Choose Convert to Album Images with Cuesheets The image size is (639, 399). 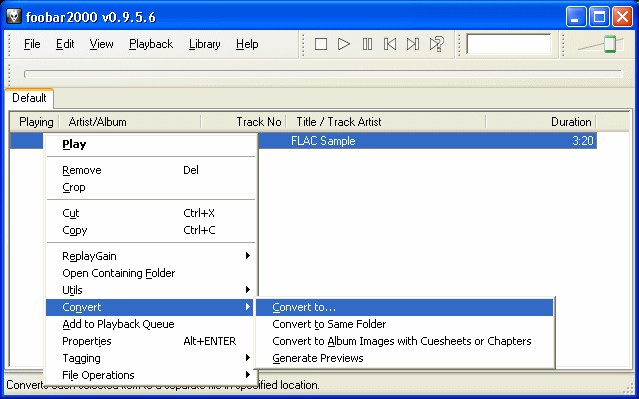(x=404, y=341)
